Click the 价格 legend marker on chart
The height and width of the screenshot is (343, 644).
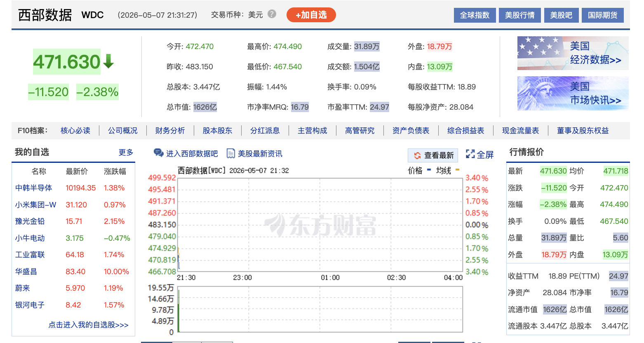click(x=429, y=170)
